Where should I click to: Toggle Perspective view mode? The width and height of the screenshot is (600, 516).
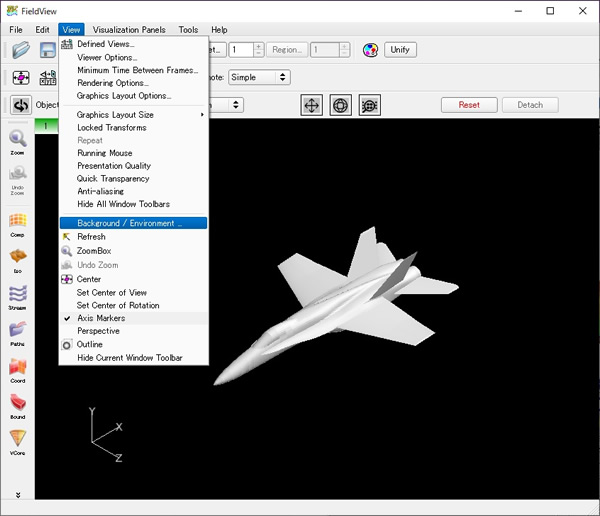tap(98, 331)
